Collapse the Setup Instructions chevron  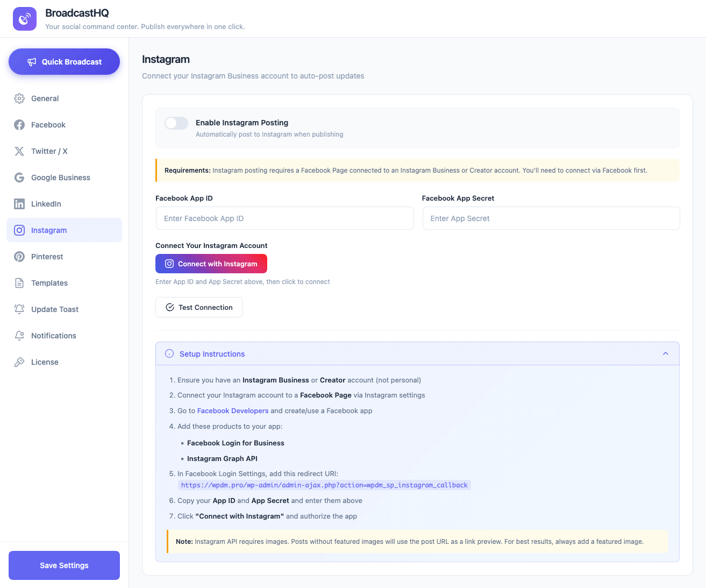click(666, 353)
